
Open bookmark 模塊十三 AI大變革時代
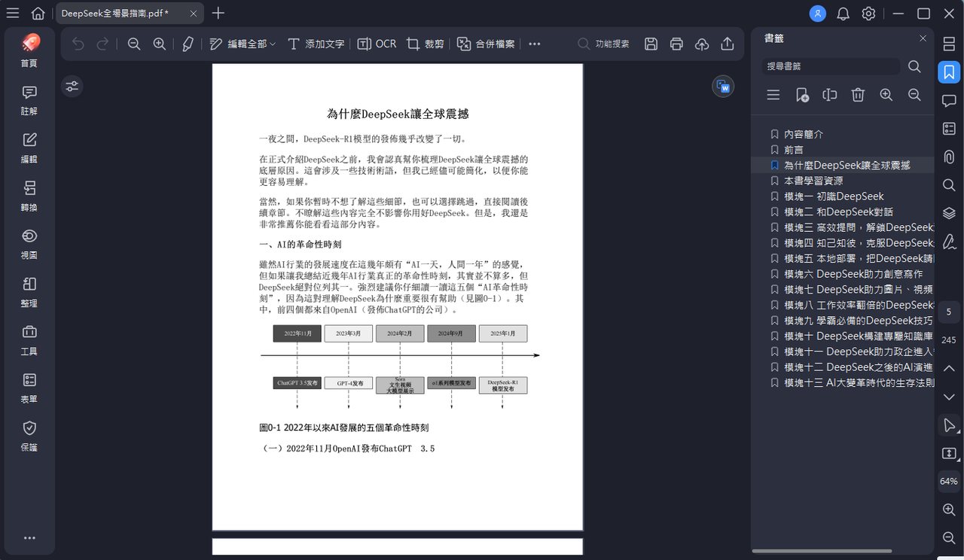point(859,382)
